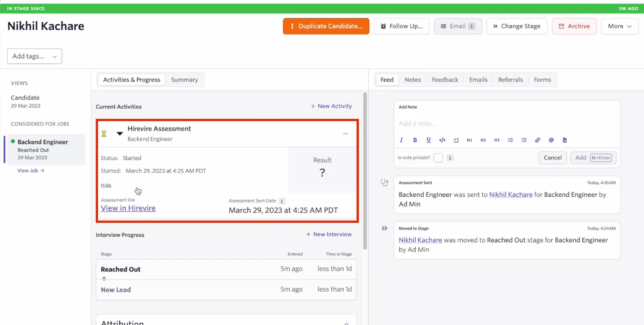
Task: Click the activities panel vertical scrollbar
Action: (x=365, y=171)
